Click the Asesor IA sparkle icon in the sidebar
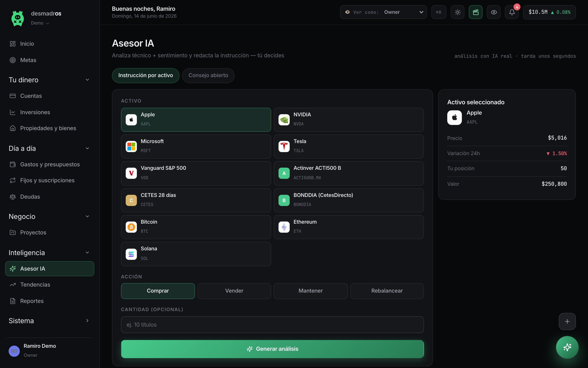Screen dimensions: 588x368 13,269
